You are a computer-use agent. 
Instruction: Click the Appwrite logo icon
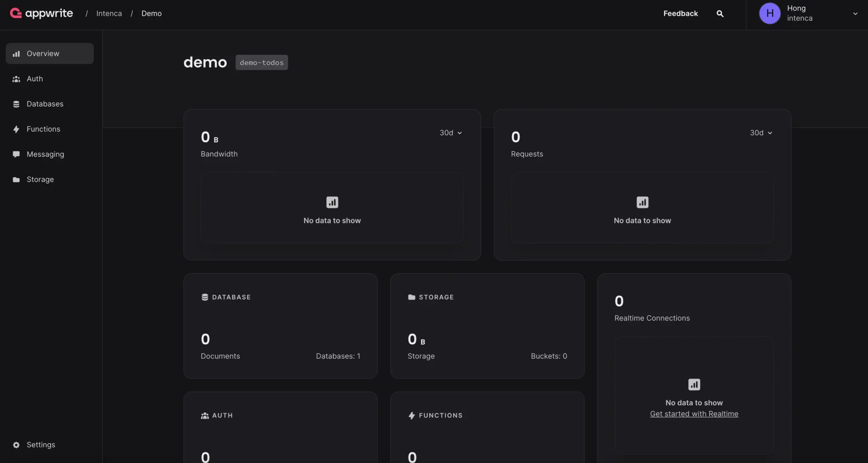[16, 14]
